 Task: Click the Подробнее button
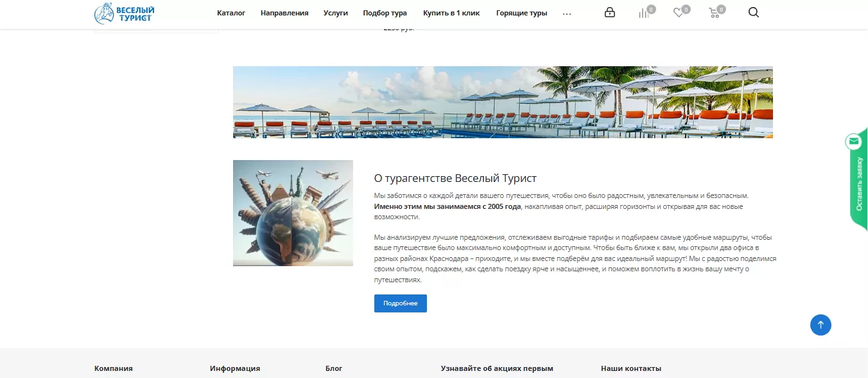click(x=401, y=303)
